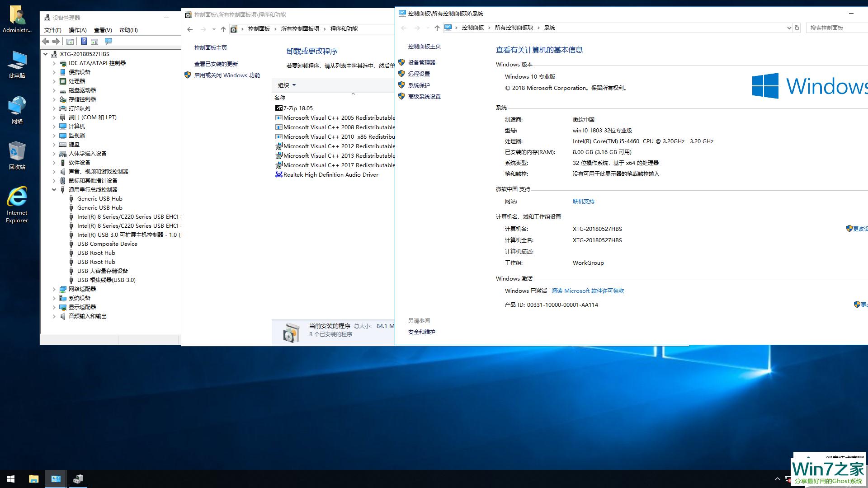Image resolution: width=868 pixels, height=488 pixels.
Task: Click the computer icon in System address bar
Action: tap(448, 28)
